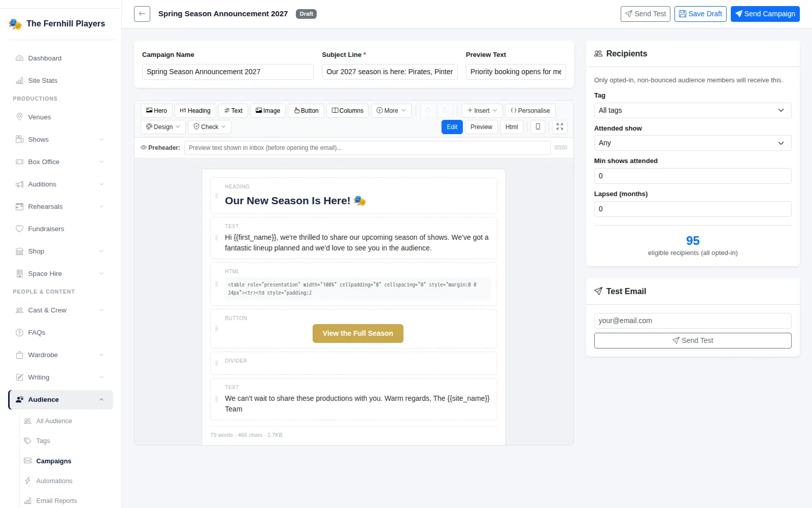Collapse the Audience sidebar section
This screenshot has height=508, width=812.
tap(61, 400)
